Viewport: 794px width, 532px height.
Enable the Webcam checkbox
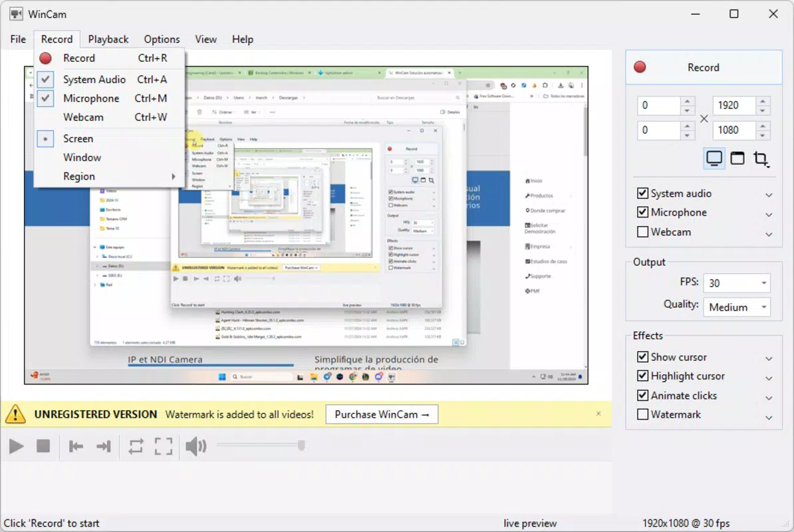(642, 232)
